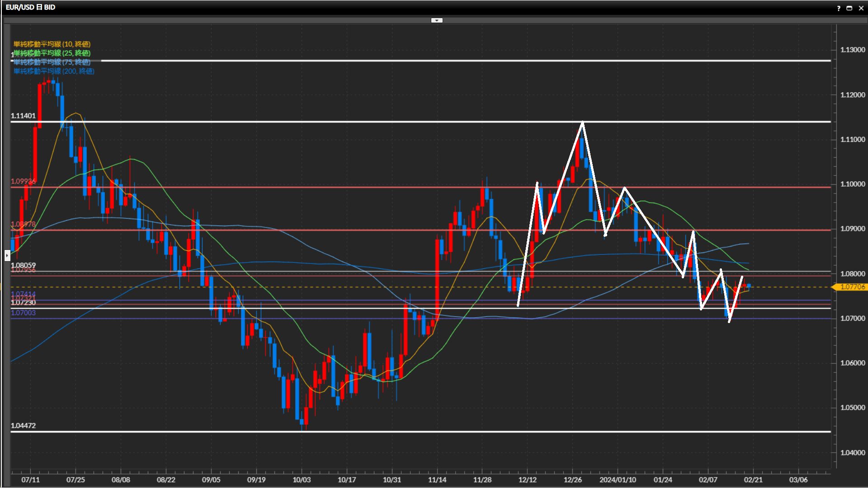Maximize the EUR/USD chart window
This screenshot has height=488, width=868.
point(849,8)
